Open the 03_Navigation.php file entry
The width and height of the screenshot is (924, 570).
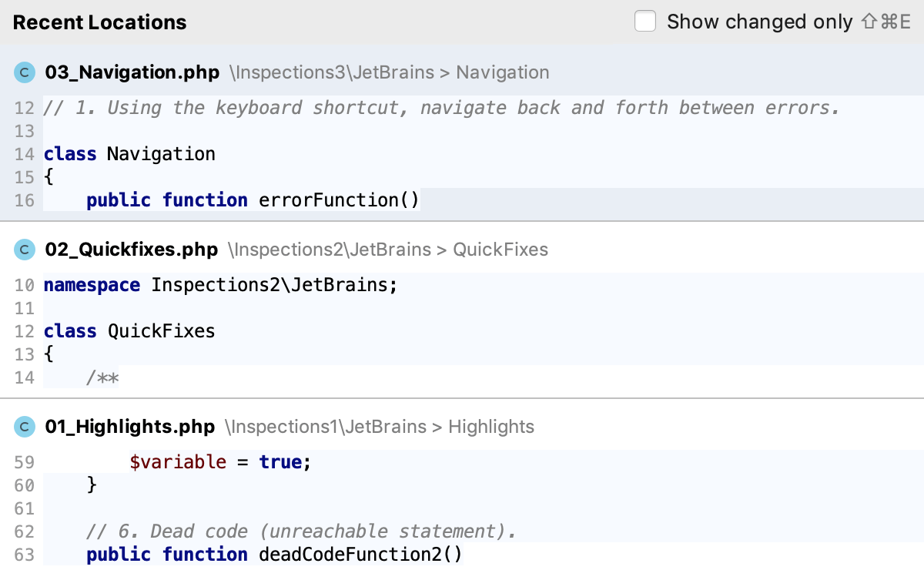(x=132, y=73)
